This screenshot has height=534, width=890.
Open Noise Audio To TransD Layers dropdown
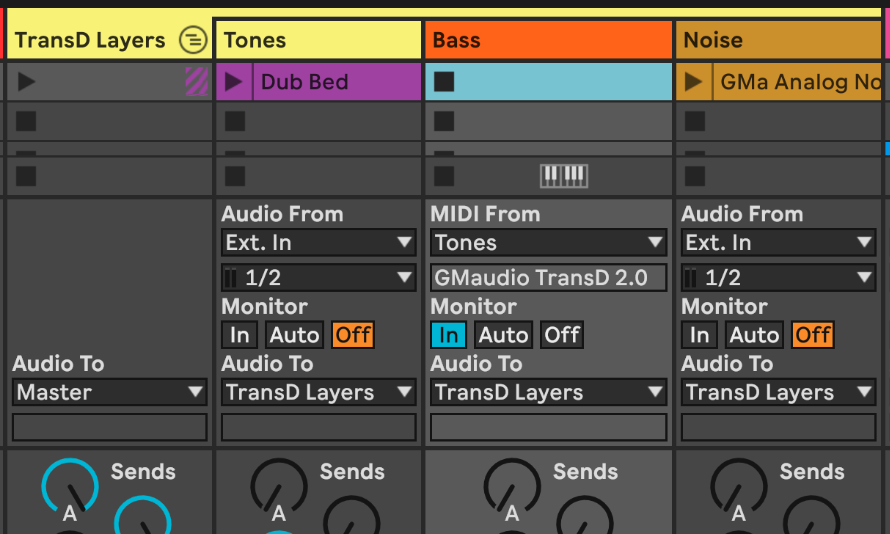click(x=778, y=392)
